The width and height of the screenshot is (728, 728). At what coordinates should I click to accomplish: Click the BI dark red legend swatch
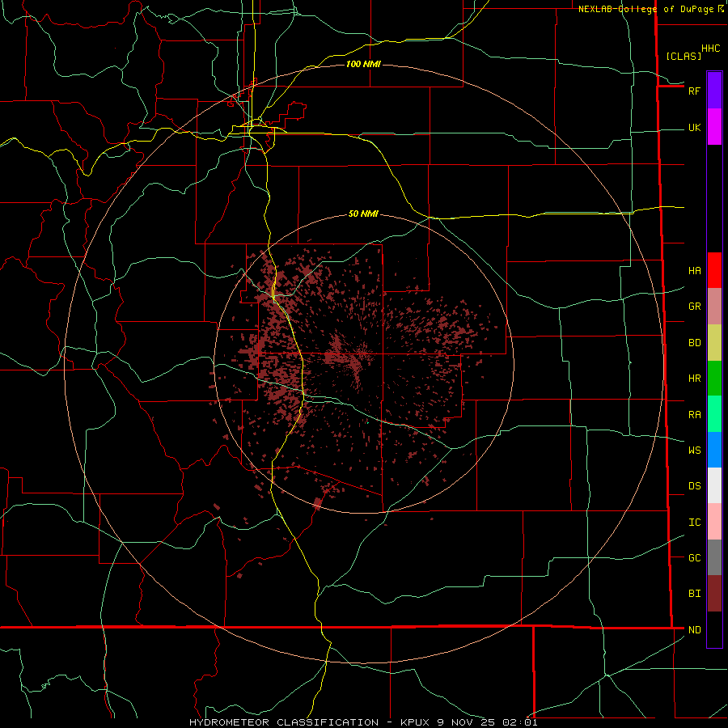tap(714, 594)
